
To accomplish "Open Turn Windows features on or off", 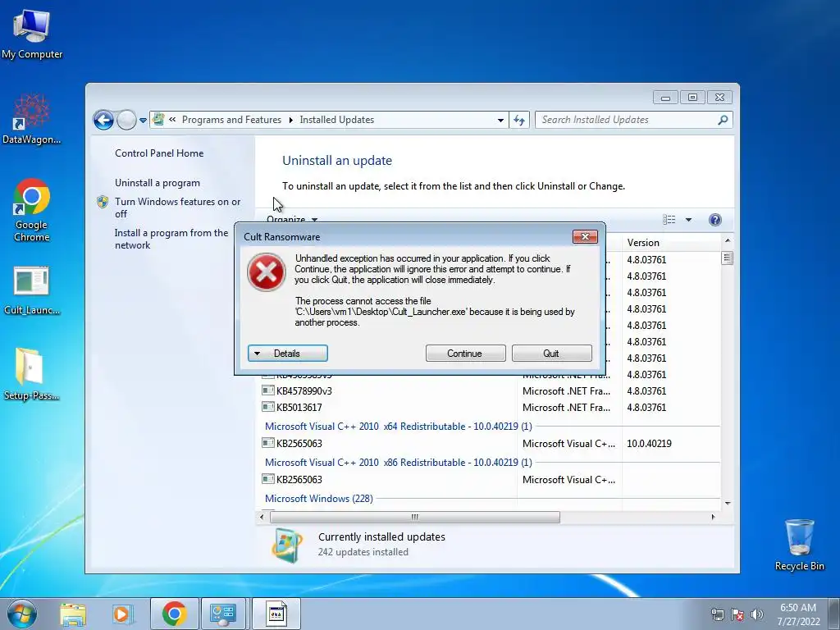I will point(177,208).
